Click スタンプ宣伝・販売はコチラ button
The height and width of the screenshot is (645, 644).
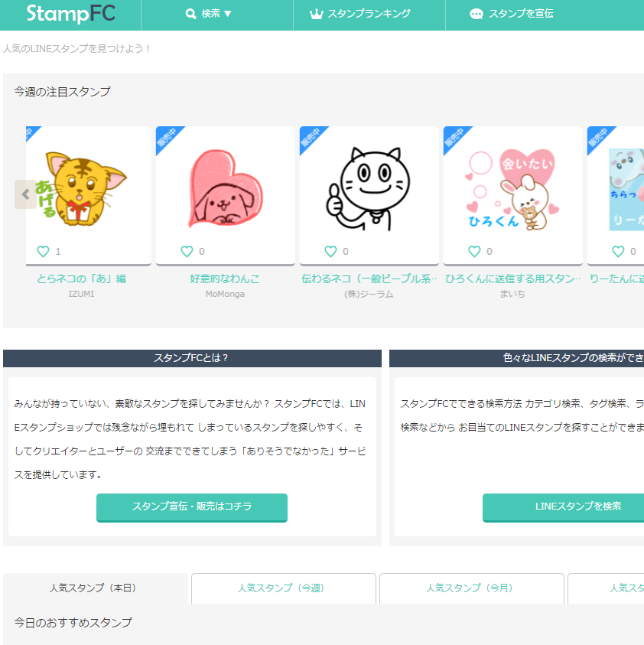click(192, 507)
